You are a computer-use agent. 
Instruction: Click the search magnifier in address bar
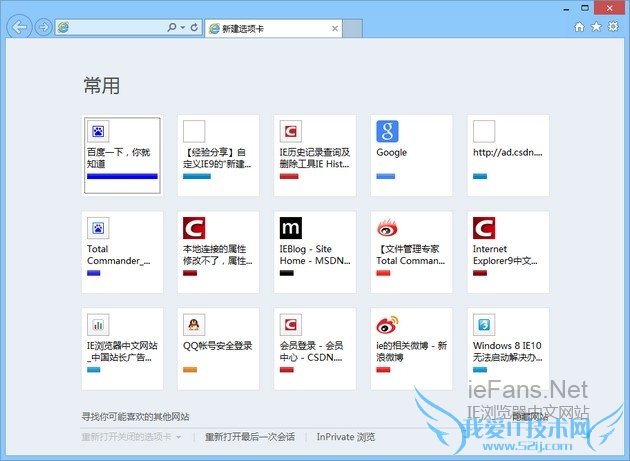172,27
